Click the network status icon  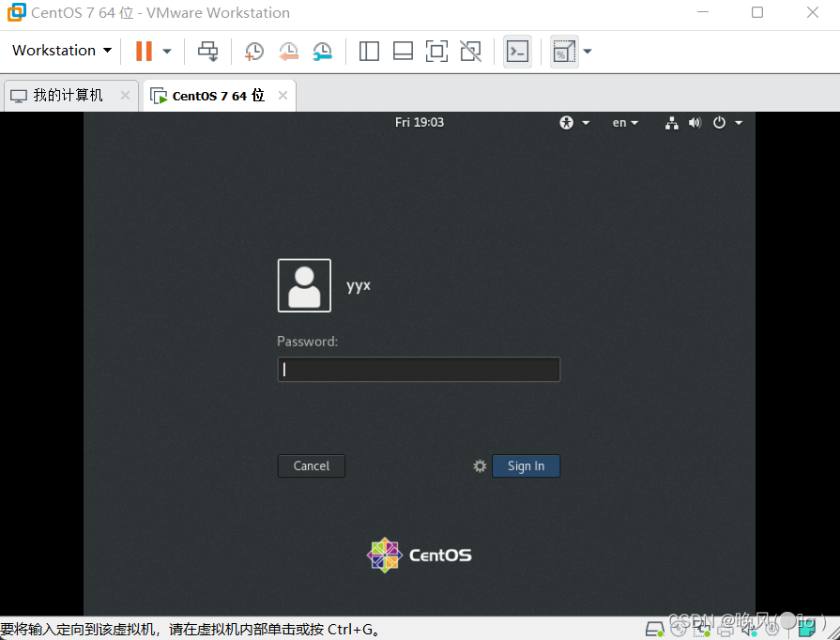click(x=671, y=123)
